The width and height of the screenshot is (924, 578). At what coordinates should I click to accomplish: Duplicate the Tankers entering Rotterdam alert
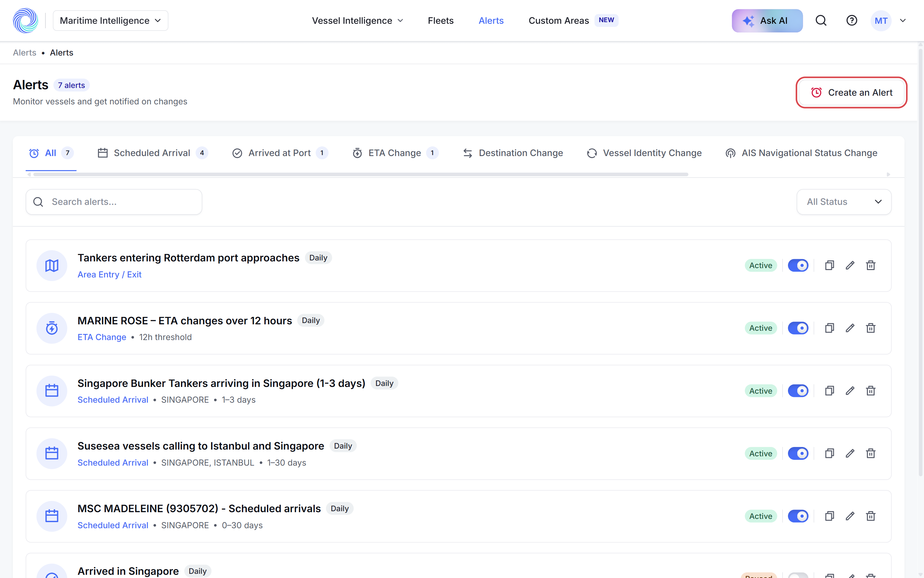tap(829, 265)
